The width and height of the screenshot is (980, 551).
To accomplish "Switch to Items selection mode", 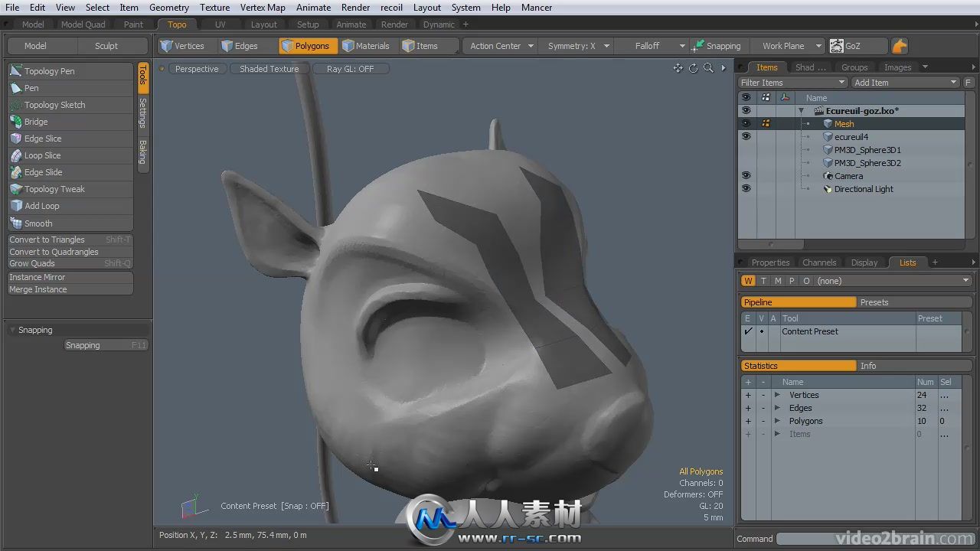I will tap(428, 46).
